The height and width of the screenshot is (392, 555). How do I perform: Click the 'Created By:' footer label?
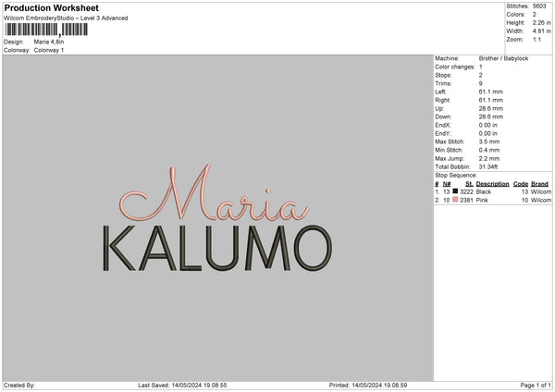19,386
